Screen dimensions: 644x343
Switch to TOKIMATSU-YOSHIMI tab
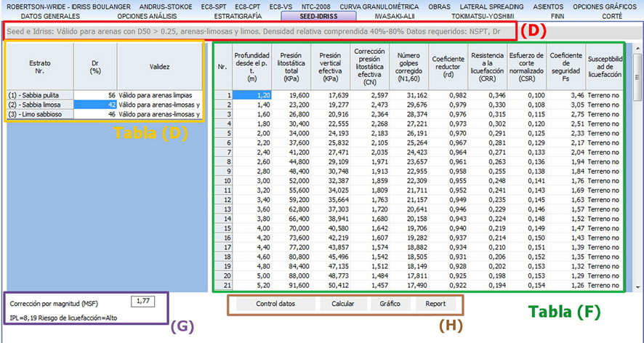pos(482,17)
